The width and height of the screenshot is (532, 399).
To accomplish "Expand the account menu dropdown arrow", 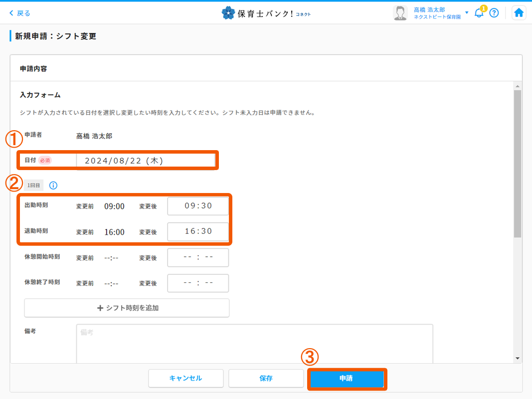I will pyautogui.click(x=467, y=13).
